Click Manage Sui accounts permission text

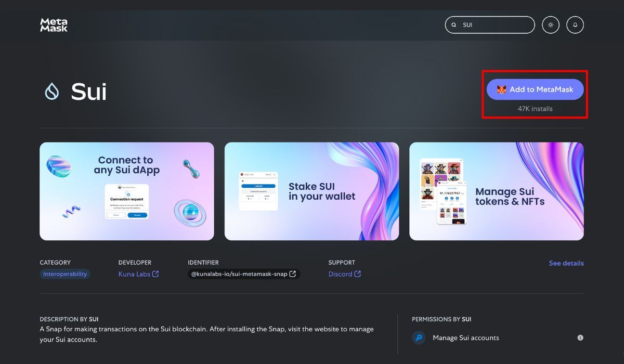click(x=466, y=338)
